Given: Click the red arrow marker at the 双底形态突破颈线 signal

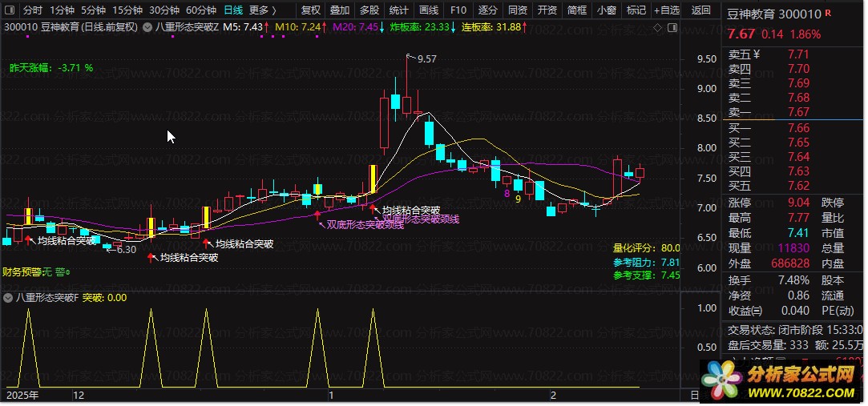Looking at the screenshot, I should [318, 215].
